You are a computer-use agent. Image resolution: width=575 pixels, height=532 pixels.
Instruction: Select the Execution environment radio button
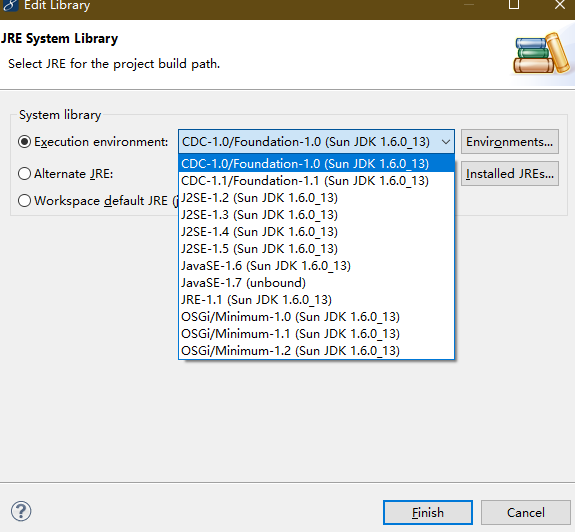tap(24, 142)
